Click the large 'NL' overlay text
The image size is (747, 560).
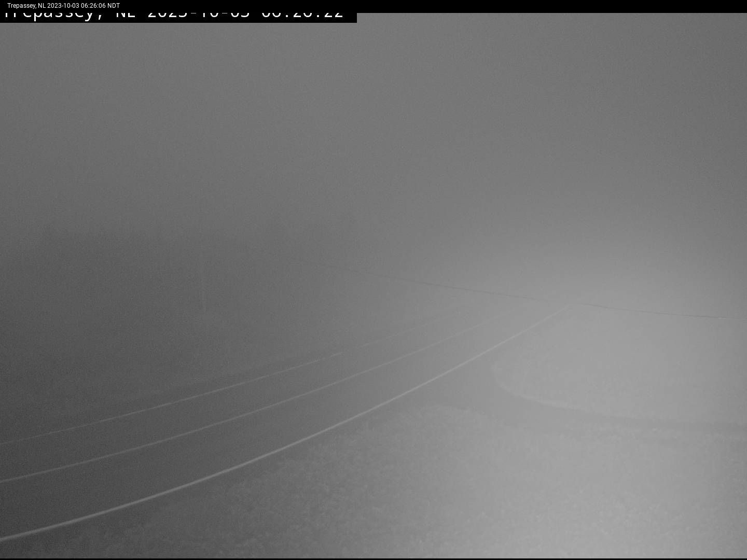pos(126,16)
